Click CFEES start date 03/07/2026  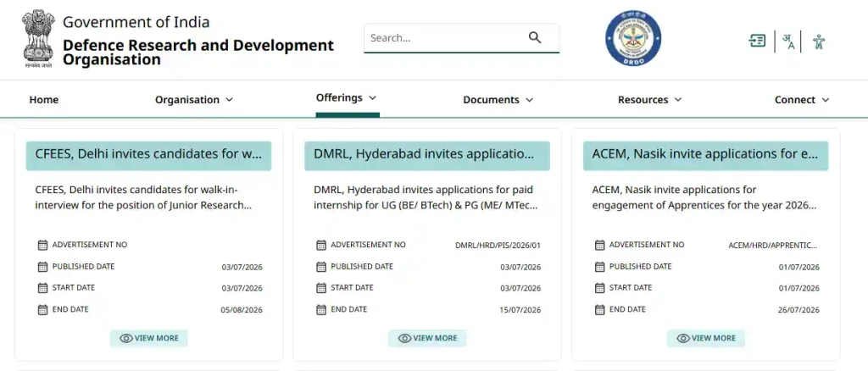pos(242,289)
